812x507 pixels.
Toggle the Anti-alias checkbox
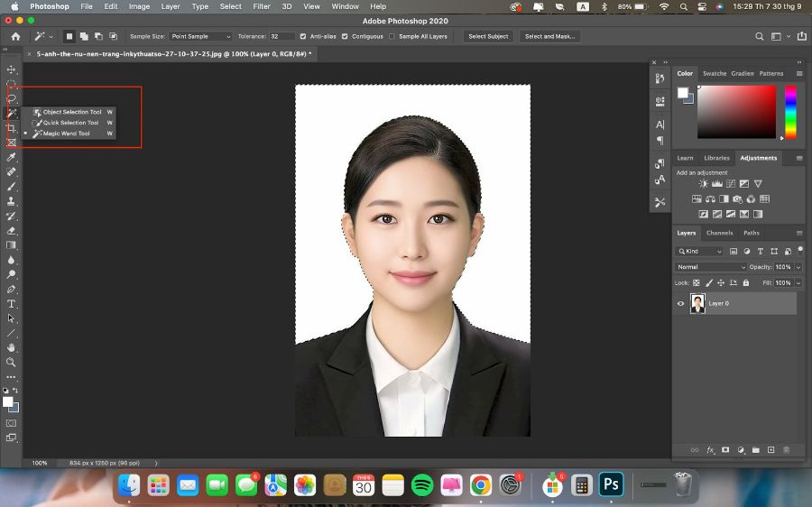pyautogui.click(x=303, y=36)
